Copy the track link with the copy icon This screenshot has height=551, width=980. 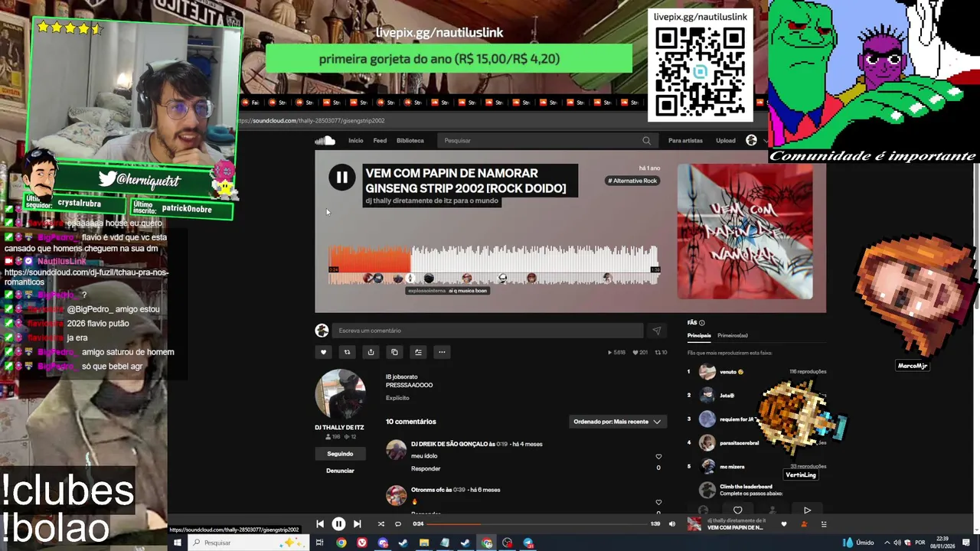point(394,352)
